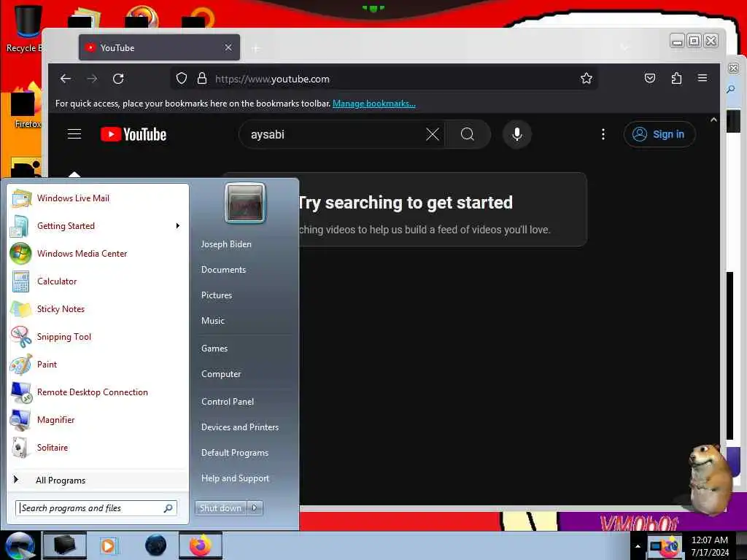Open Help and Support
The image size is (747, 560).
(x=236, y=478)
